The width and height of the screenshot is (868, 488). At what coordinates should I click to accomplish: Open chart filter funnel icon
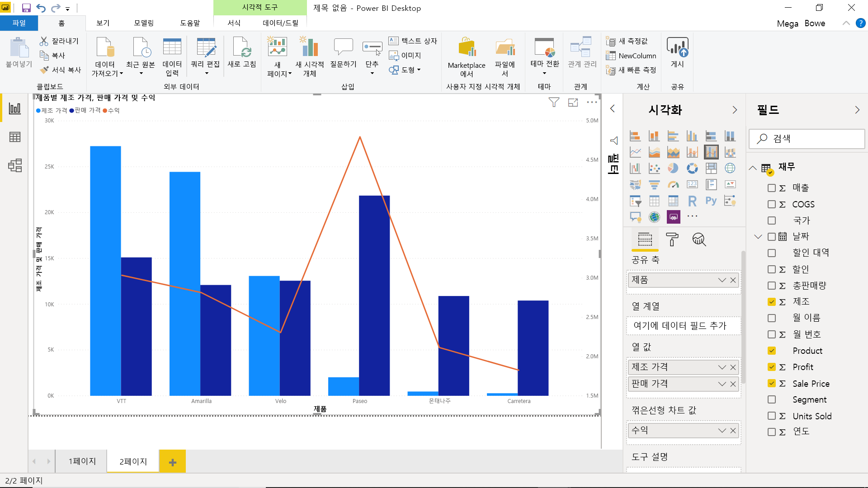click(x=554, y=103)
